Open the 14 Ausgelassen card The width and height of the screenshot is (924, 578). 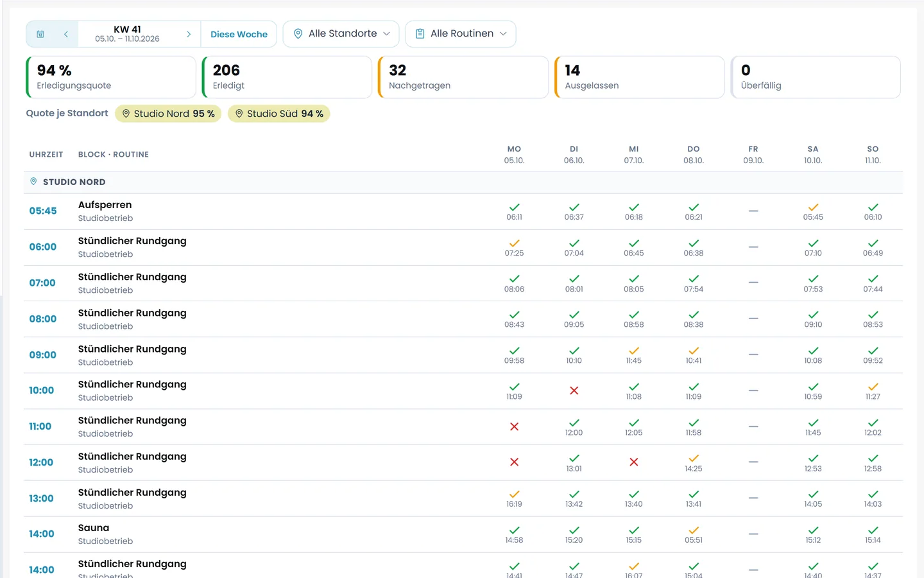(x=639, y=77)
